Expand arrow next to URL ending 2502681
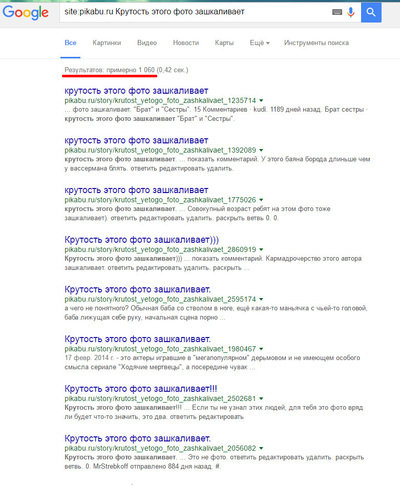400x485 pixels. (x=261, y=398)
